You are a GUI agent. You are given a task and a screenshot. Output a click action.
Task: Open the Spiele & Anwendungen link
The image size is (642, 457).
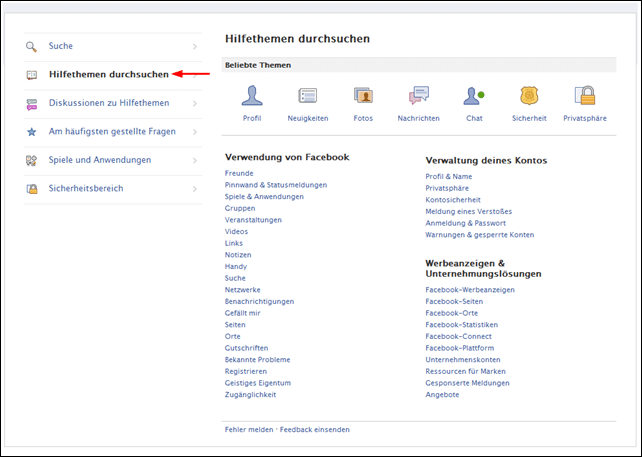click(264, 197)
